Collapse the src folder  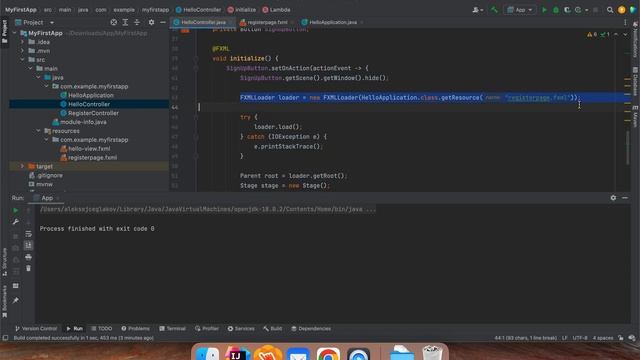[22, 60]
